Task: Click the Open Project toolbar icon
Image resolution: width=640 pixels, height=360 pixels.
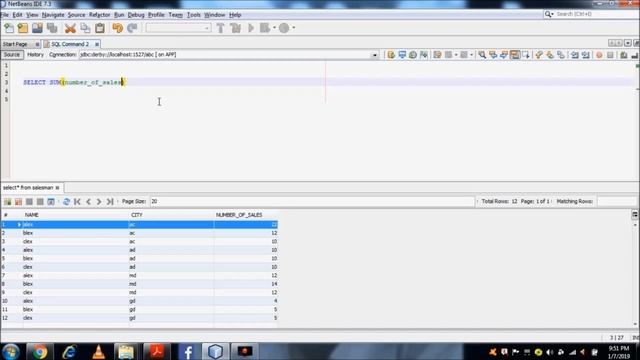Action: [x=37, y=28]
